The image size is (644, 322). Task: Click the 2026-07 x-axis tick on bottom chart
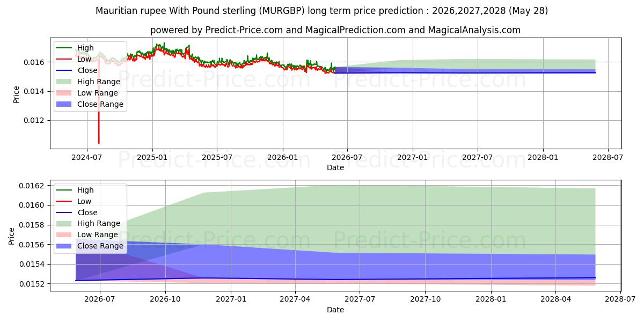[x=100, y=299]
